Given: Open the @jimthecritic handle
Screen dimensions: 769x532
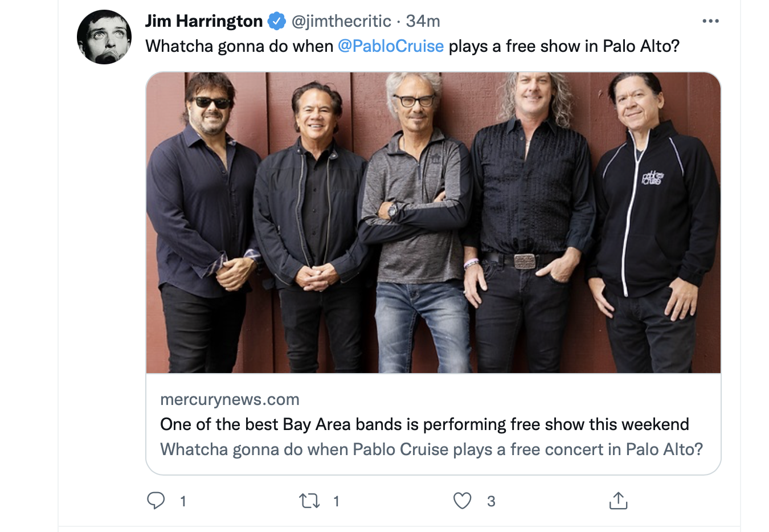Looking at the screenshot, I should (x=341, y=21).
